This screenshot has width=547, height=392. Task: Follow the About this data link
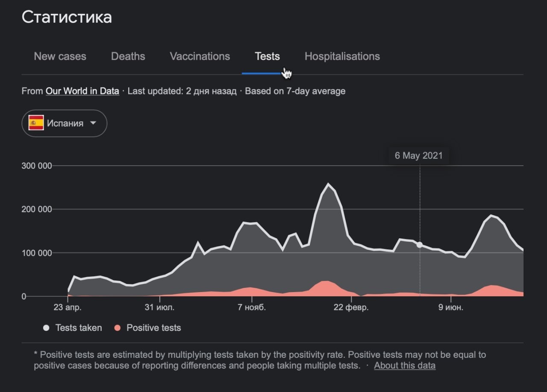tap(405, 366)
